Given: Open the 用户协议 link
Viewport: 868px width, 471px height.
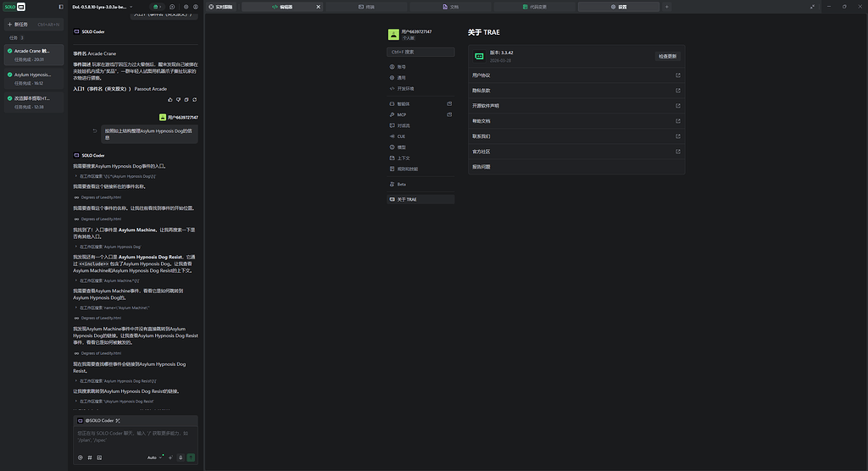Looking at the screenshot, I should (x=576, y=75).
